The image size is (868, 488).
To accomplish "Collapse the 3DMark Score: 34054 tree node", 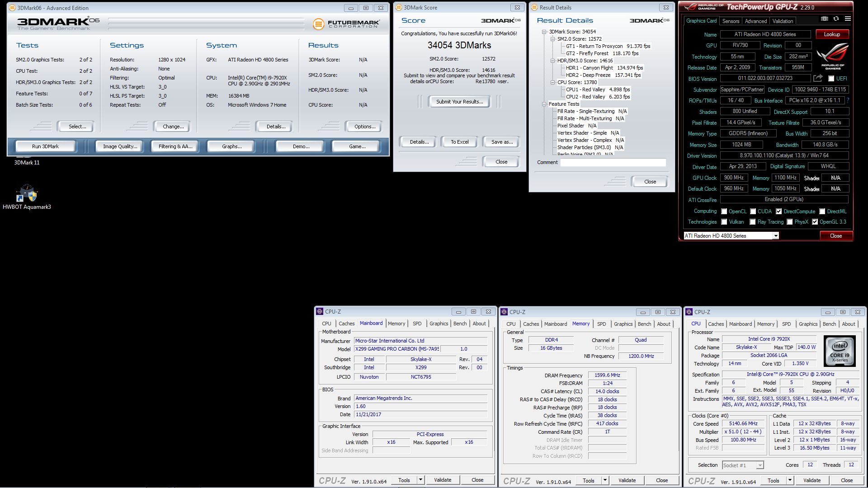I will tap(544, 32).
